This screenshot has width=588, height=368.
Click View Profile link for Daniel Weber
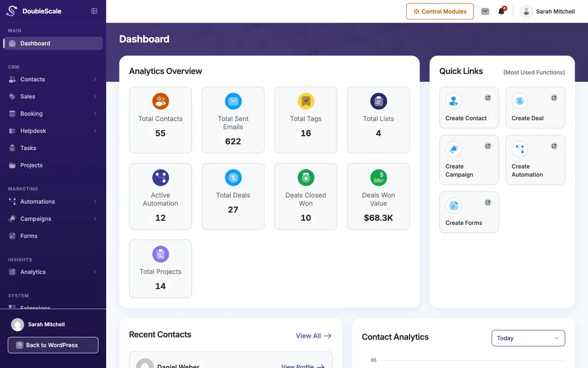coord(303,366)
